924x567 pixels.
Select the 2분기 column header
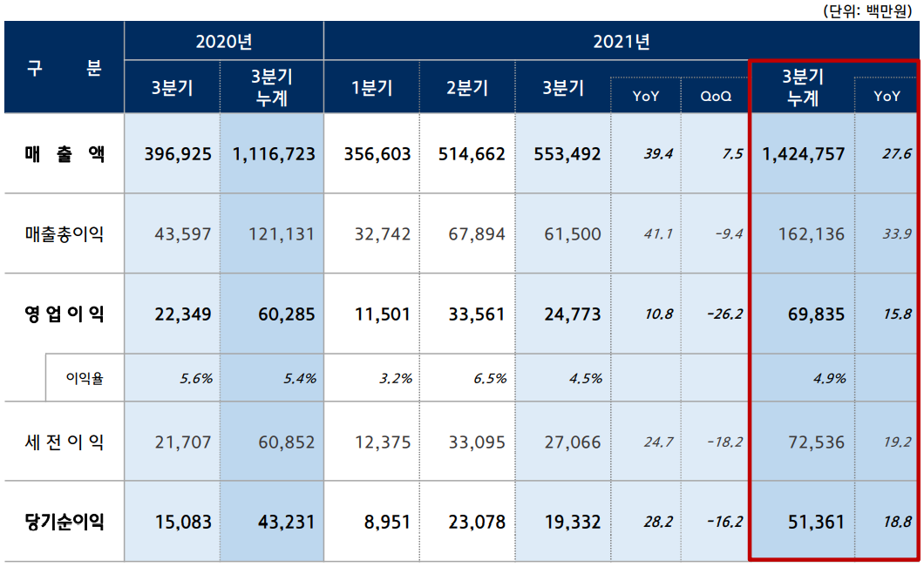pos(466,87)
